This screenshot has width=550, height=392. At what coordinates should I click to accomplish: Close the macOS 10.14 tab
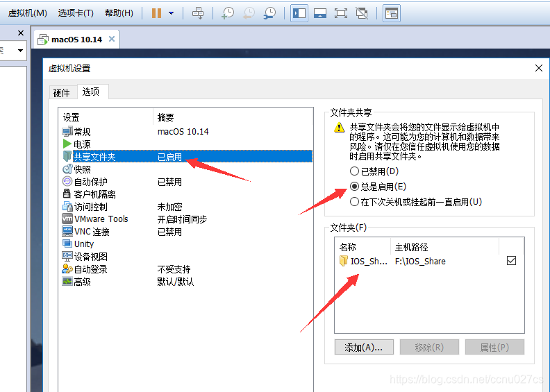pyautogui.click(x=112, y=39)
